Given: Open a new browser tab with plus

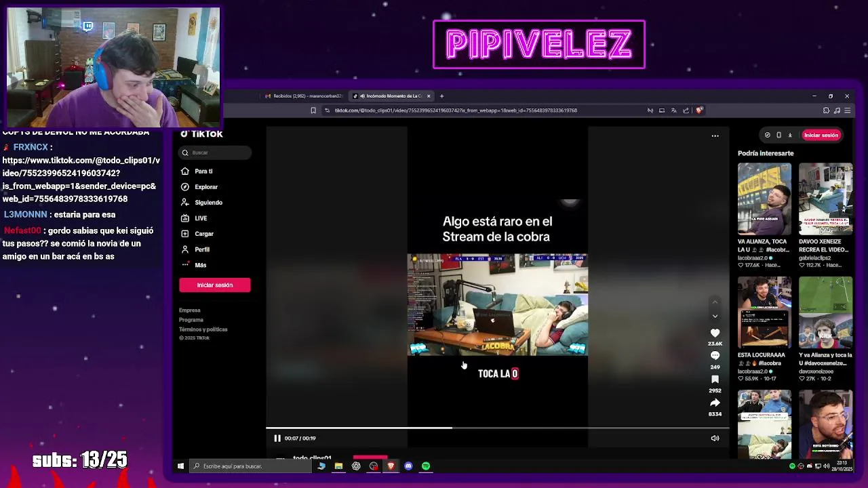Looking at the screenshot, I should coord(441,96).
